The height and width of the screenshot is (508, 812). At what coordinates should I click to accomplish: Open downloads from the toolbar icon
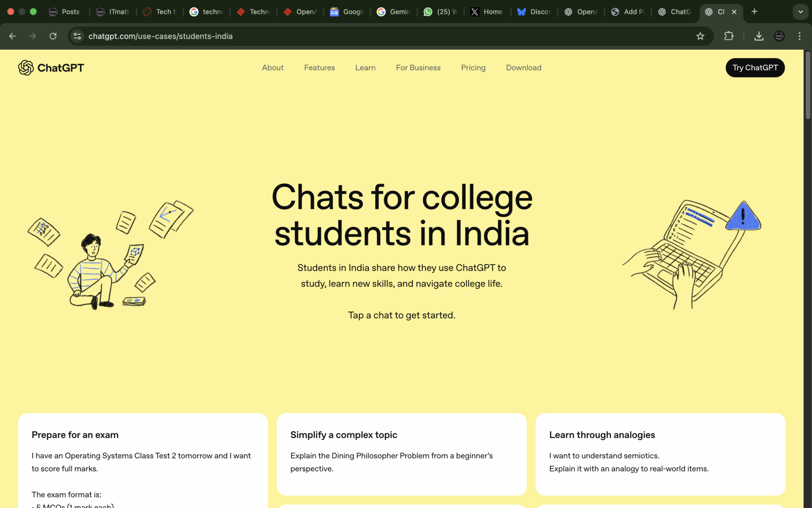coord(759,36)
